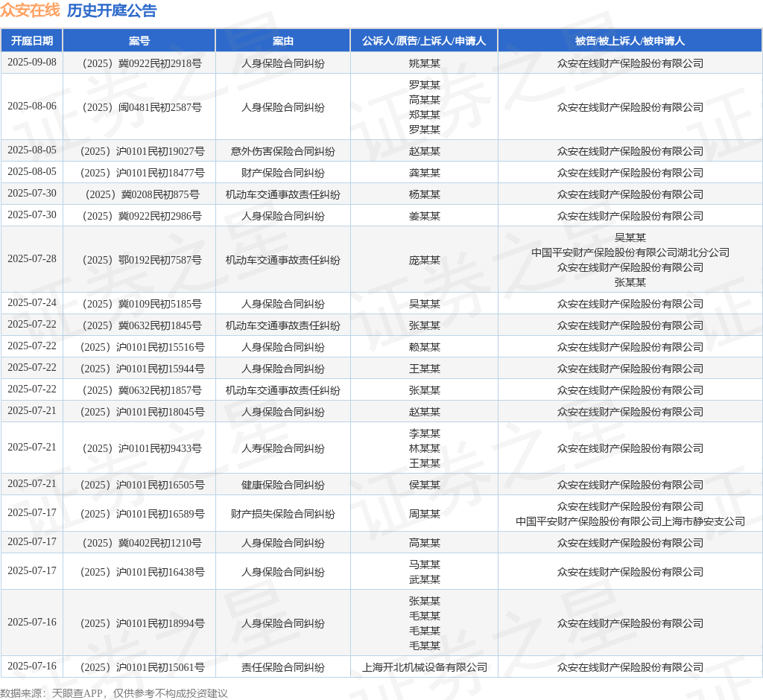
Task: Click plaintiff 武某某
Action: click(x=424, y=580)
